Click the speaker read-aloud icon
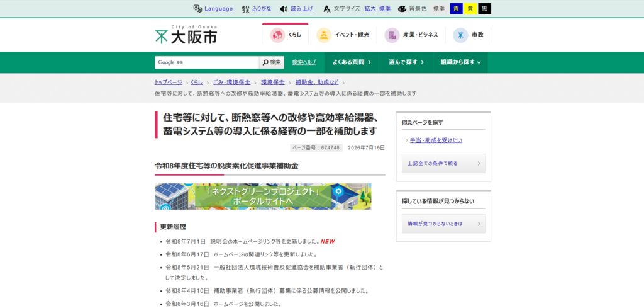This screenshot has width=644, height=308. pyautogui.click(x=284, y=9)
